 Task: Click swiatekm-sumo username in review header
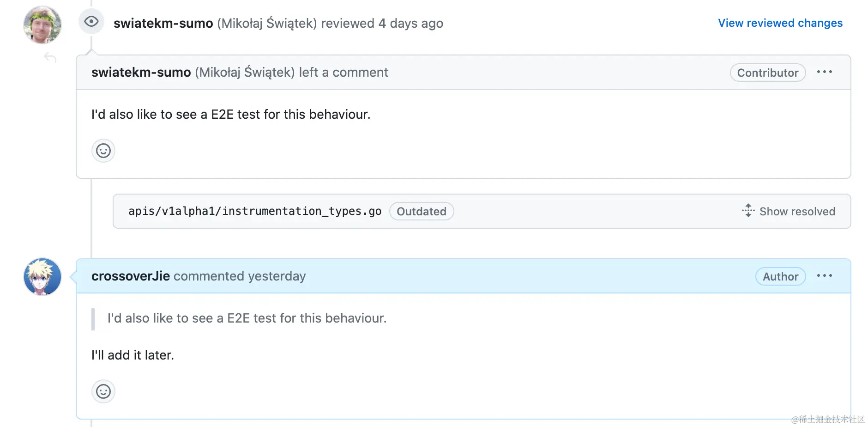tap(163, 23)
